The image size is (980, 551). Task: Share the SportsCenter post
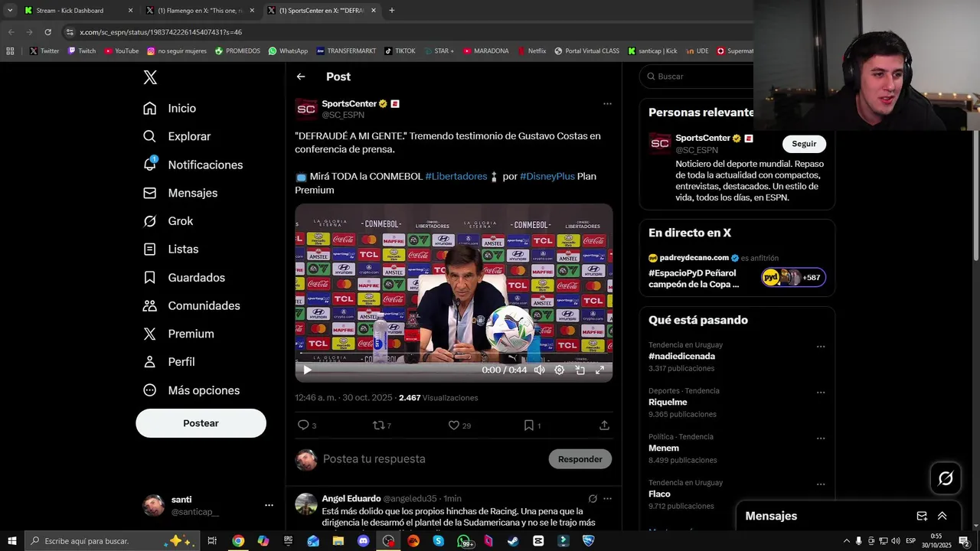(604, 425)
